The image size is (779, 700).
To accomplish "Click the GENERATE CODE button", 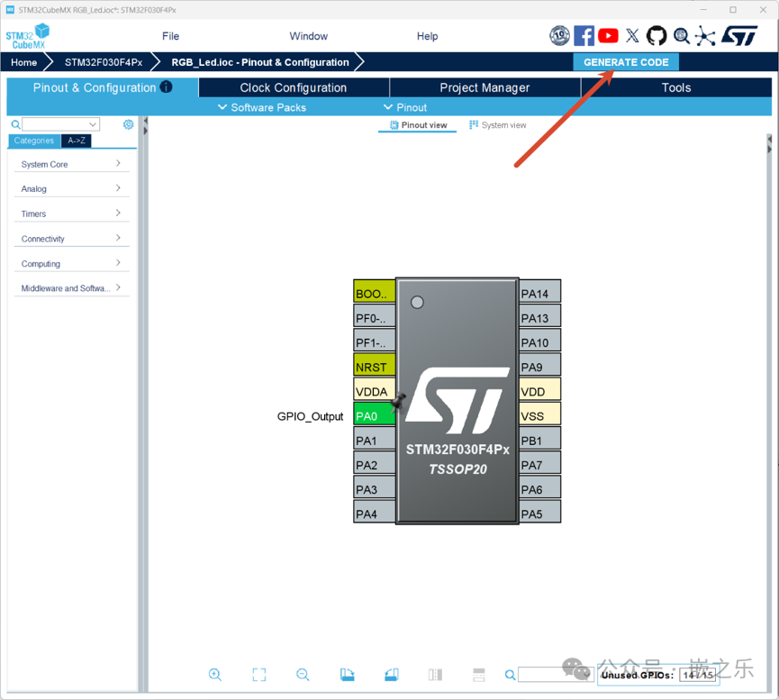I will (x=626, y=62).
